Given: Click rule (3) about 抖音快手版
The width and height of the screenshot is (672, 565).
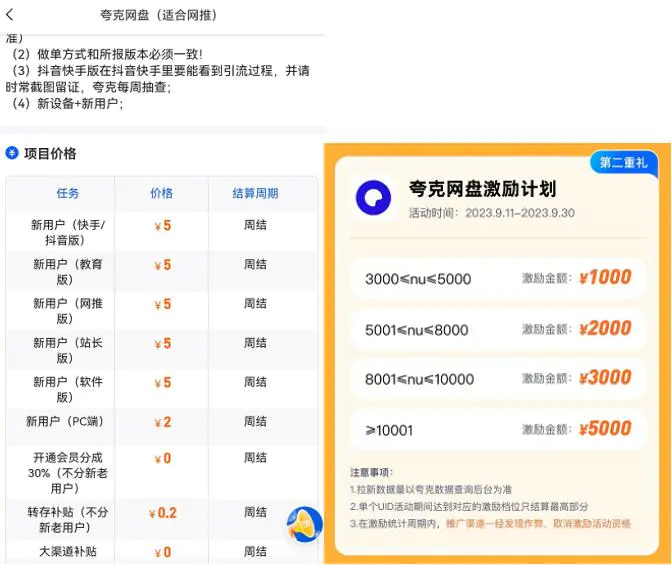Looking at the screenshot, I should (x=158, y=79).
